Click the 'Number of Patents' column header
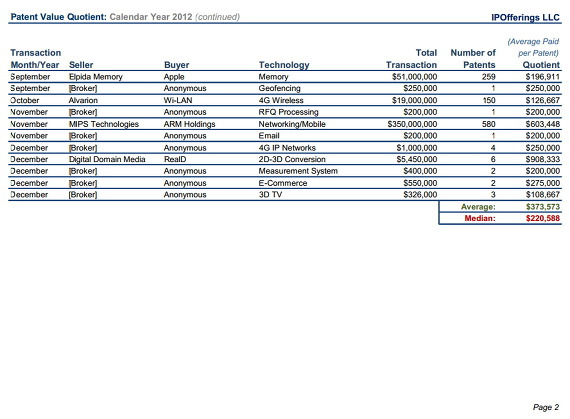The image size is (570, 419). coord(473,59)
